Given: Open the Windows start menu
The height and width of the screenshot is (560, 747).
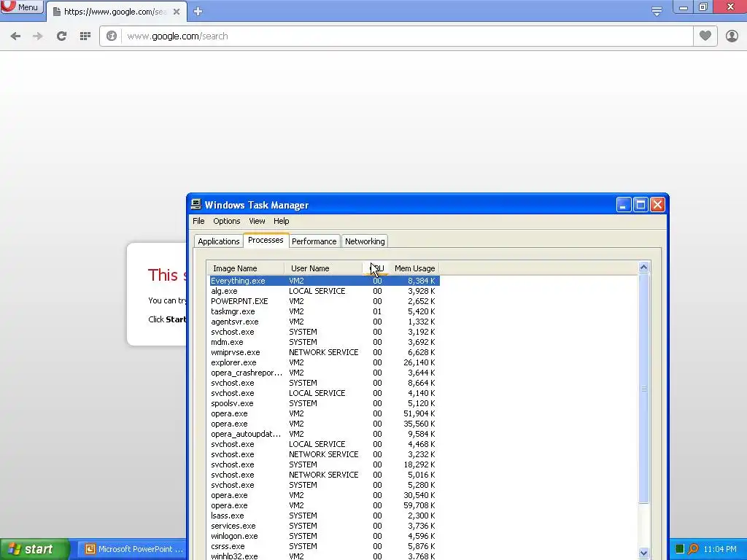Looking at the screenshot, I should point(34,549).
